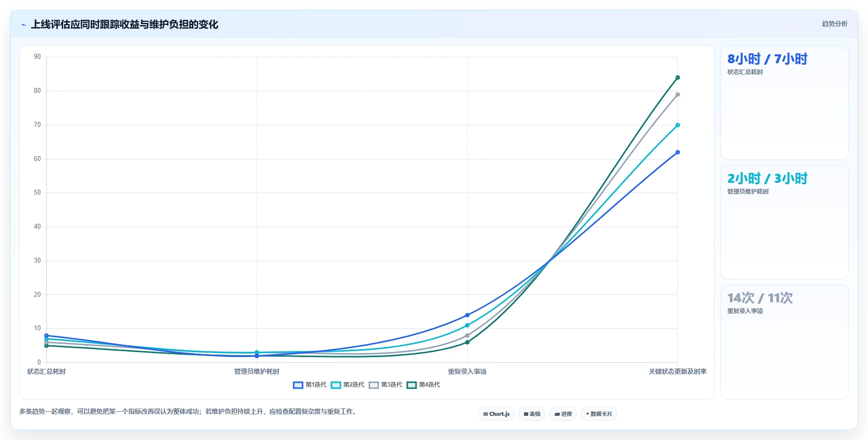Click the 管理员维护耗时 card caption
This screenshot has width=868, height=440.
coord(748,192)
